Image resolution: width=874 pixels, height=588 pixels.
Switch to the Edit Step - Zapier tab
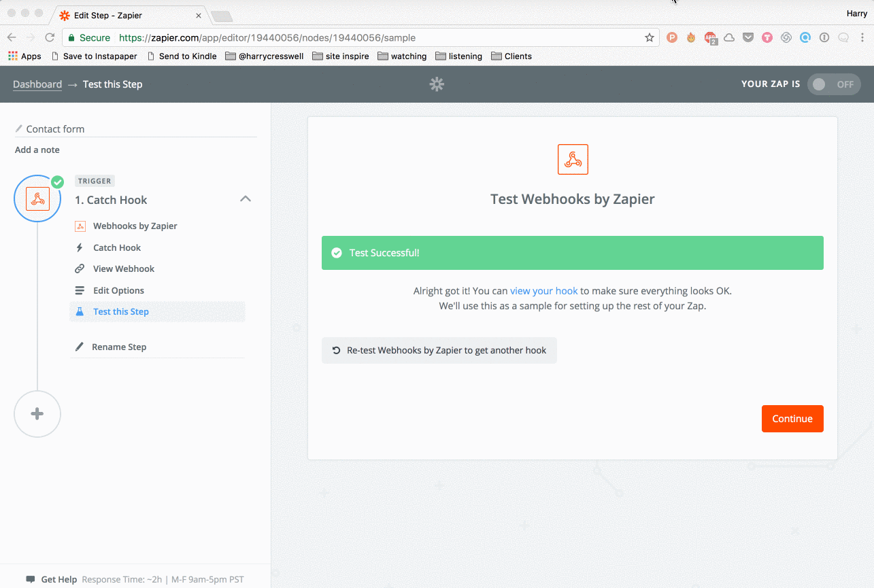tap(129, 15)
